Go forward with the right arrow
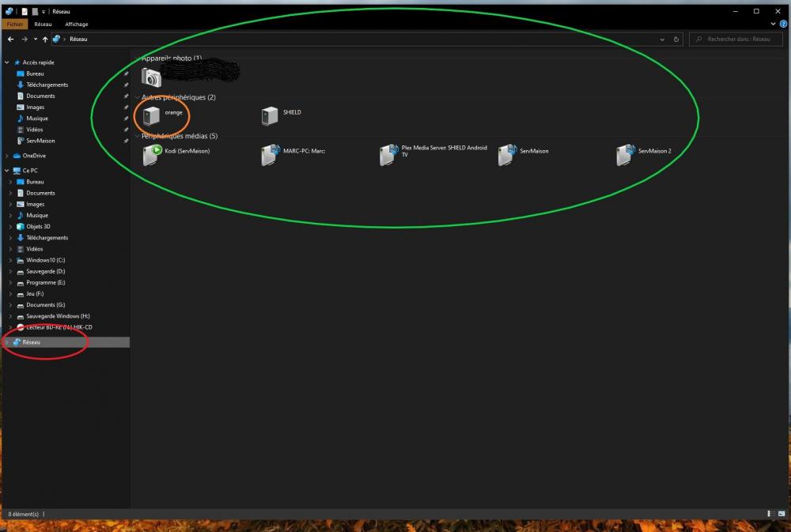The width and height of the screenshot is (791, 532). [25, 39]
